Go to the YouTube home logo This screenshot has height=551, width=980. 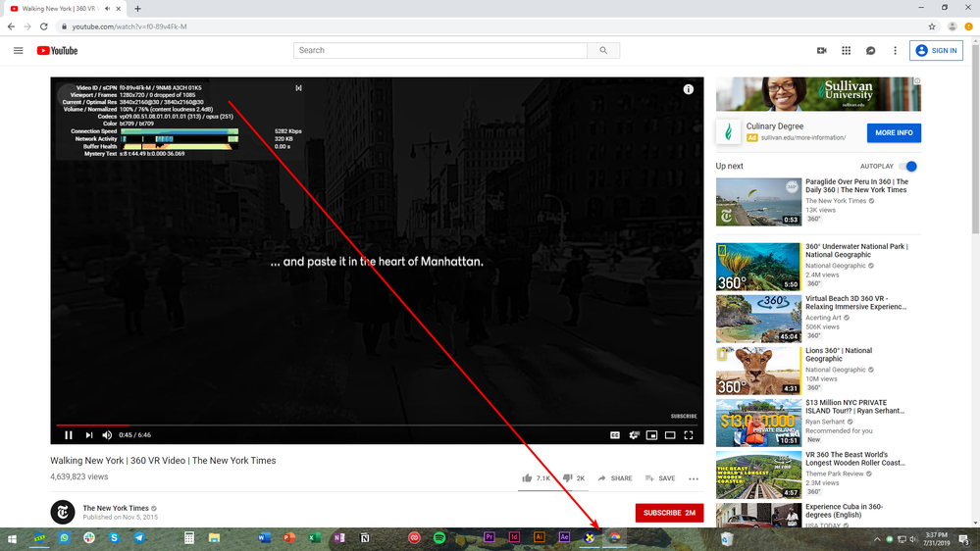57,51
